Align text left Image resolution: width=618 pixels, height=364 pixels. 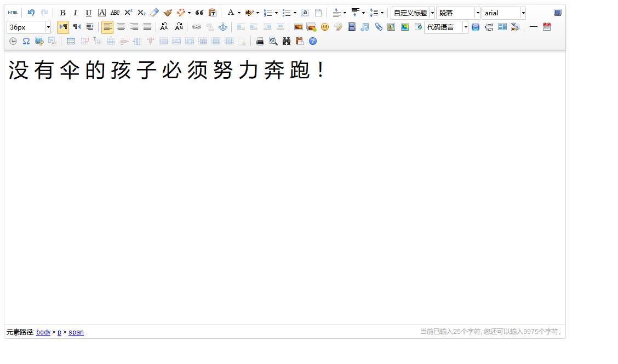[107, 27]
